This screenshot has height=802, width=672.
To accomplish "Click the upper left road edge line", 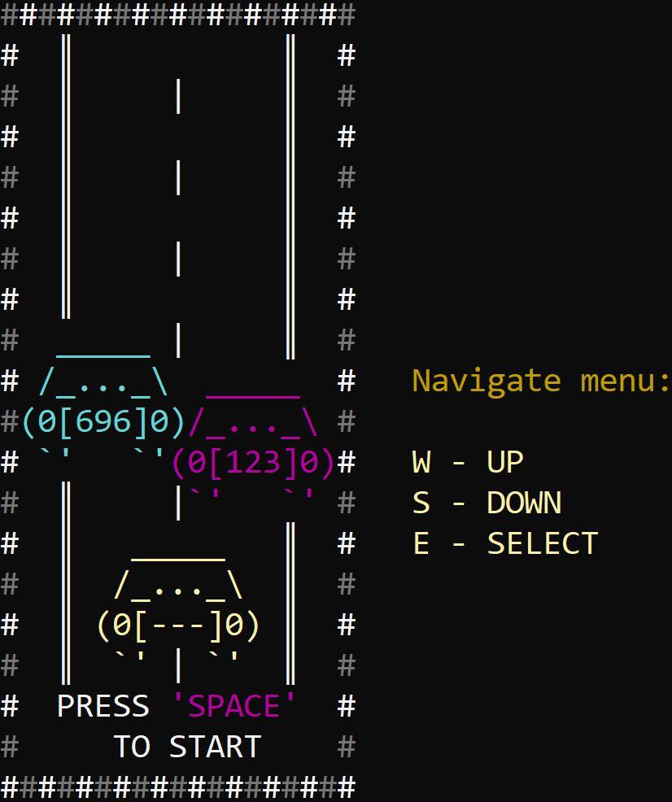I will pyautogui.click(x=66, y=175).
